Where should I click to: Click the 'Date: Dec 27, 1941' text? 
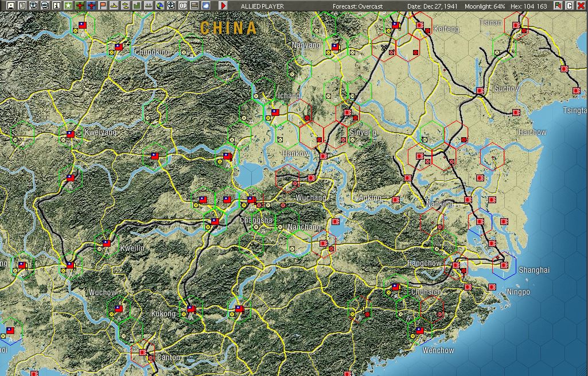point(433,6)
